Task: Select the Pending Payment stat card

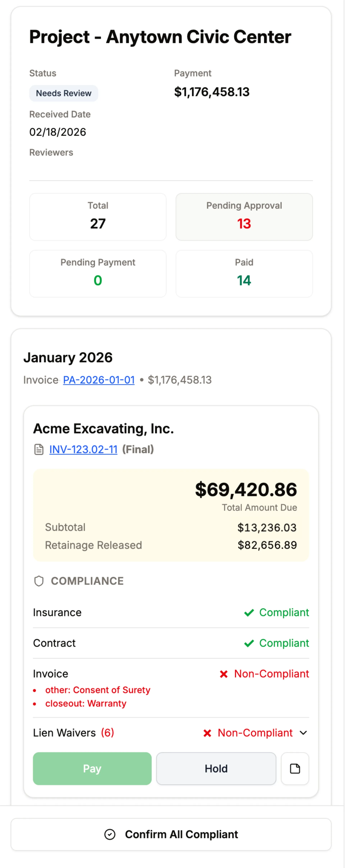Action: pyautogui.click(x=98, y=274)
